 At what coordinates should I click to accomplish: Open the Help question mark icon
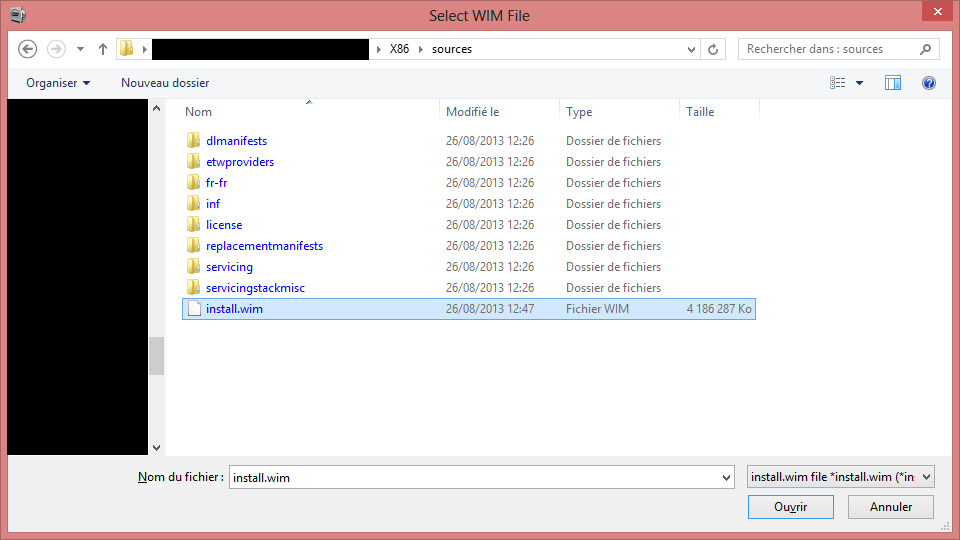pyautogui.click(x=929, y=83)
